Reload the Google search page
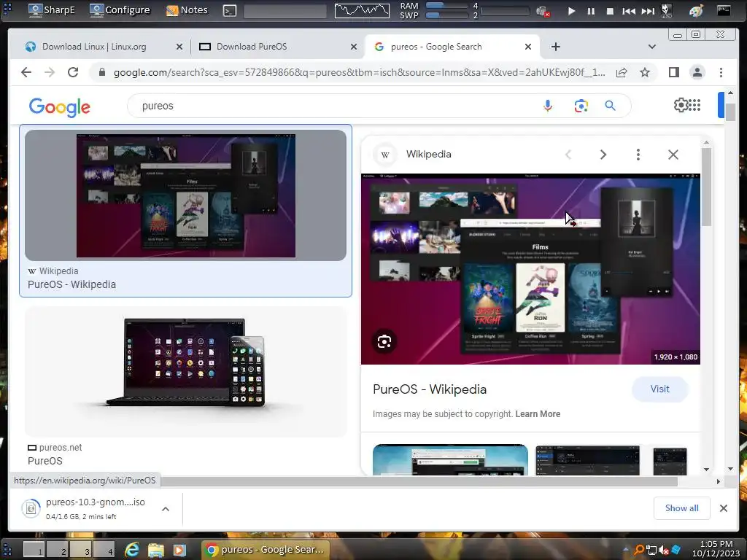747x560 pixels. pyautogui.click(x=73, y=72)
